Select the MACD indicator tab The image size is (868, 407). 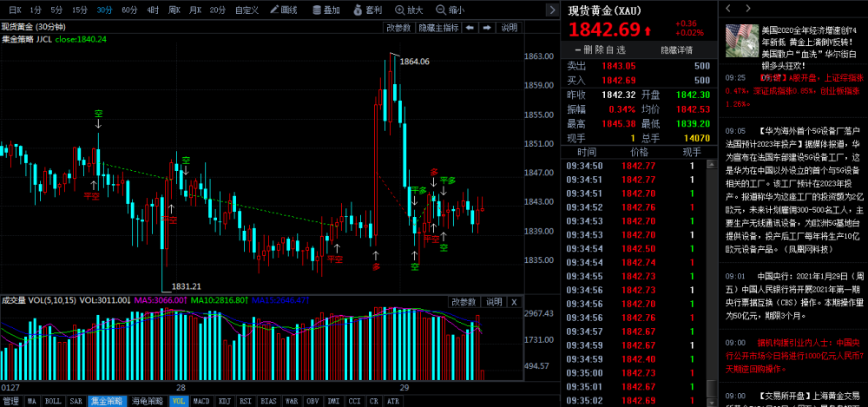coord(202,401)
